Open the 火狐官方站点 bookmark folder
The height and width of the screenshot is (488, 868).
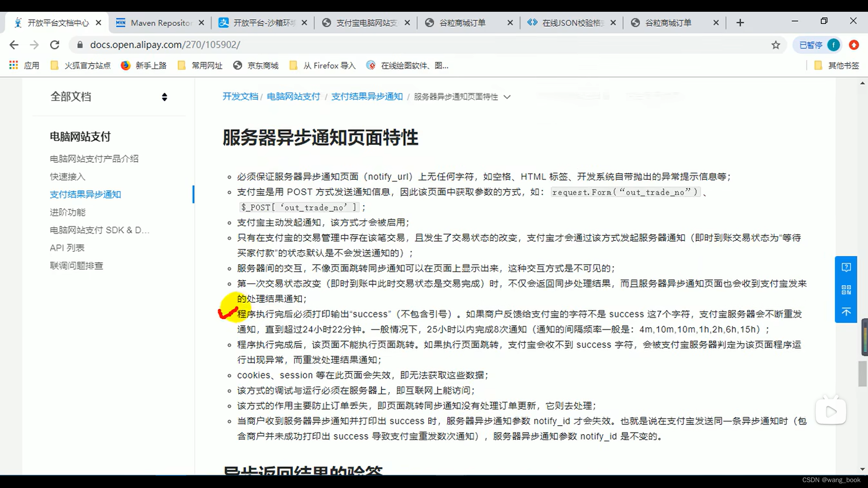pos(80,66)
